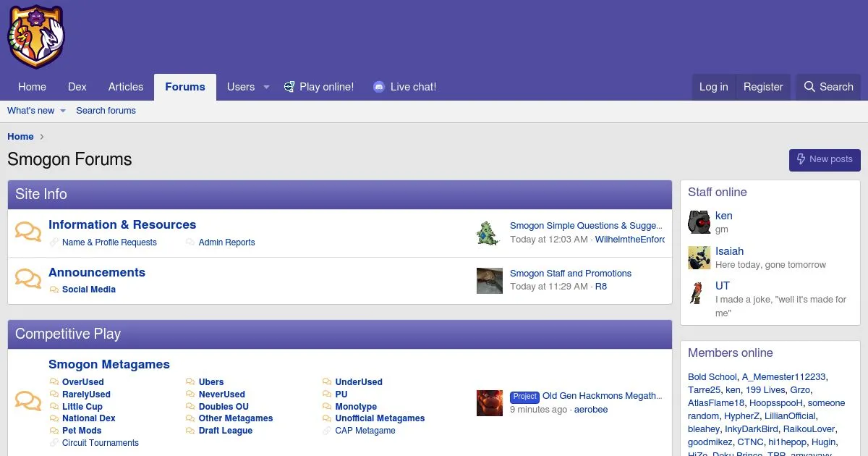868x456 pixels.
Task: Click Isaiah's staff avatar
Action: 699,258
